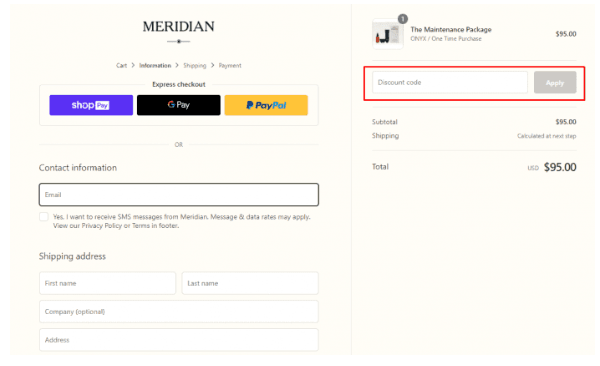Click Calculated at next step text

coord(546,136)
